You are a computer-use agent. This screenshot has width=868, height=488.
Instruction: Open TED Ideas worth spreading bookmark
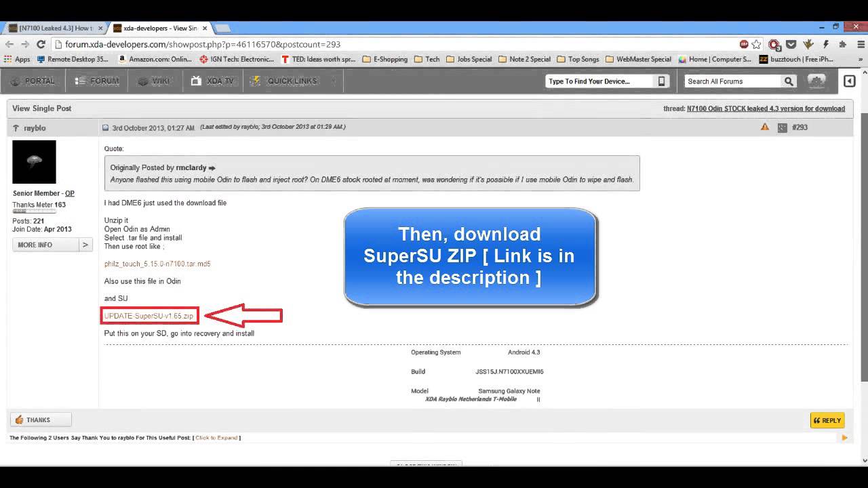point(318,59)
